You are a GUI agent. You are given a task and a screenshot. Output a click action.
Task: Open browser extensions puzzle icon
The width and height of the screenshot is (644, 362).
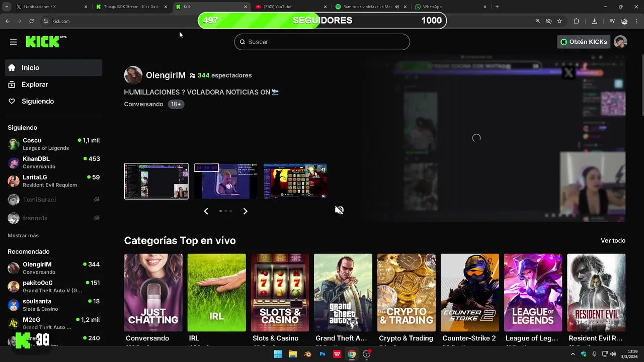pyautogui.click(x=577, y=21)
